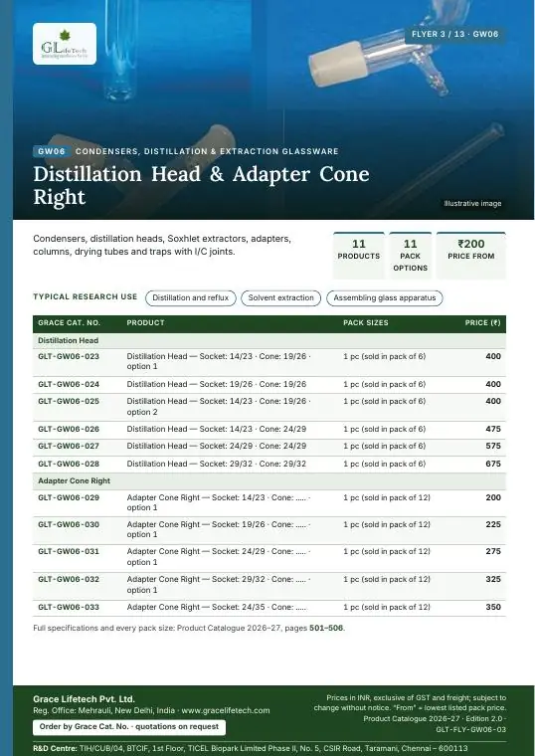The height and width of the screenshot is (756, 535).
Task: Click the price 275
Action: pos(493,551)
